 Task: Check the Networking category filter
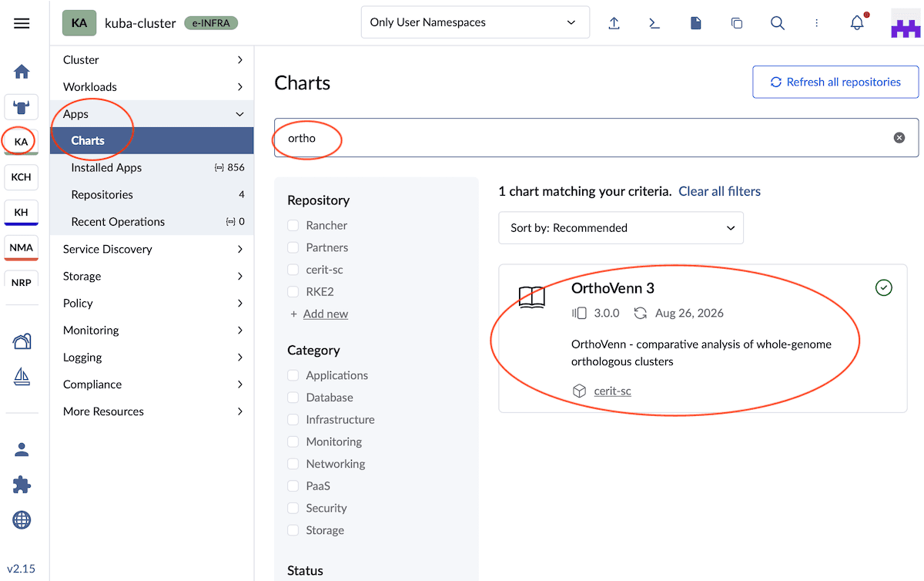point(293,464)
